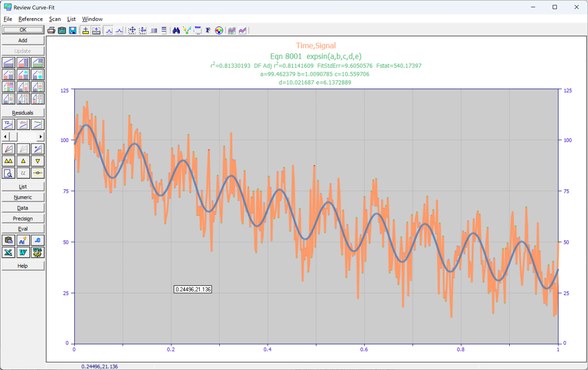Click the page with magnifier icon

[8, 173]
